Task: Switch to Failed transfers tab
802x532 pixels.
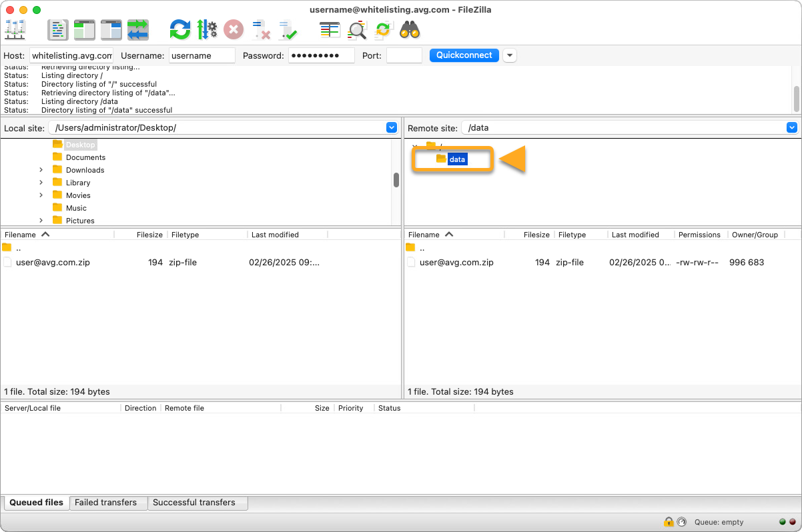Action: (105, 503)
